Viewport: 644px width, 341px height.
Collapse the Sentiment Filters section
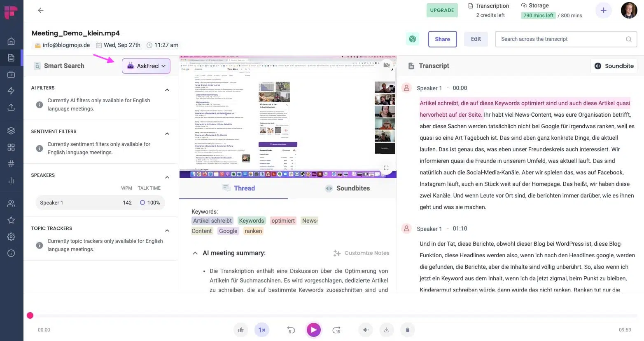coord(167,134)
